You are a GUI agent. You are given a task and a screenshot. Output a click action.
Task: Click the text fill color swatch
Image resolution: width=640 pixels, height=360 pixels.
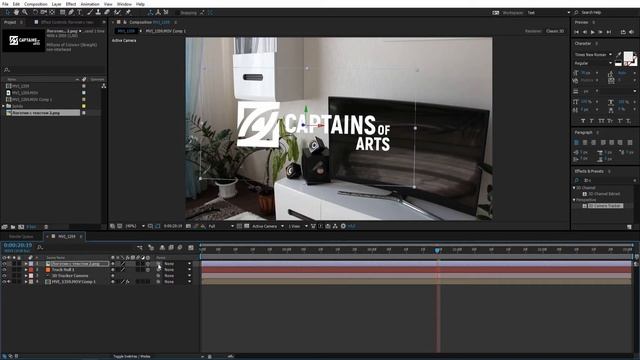tap(628, 56)
